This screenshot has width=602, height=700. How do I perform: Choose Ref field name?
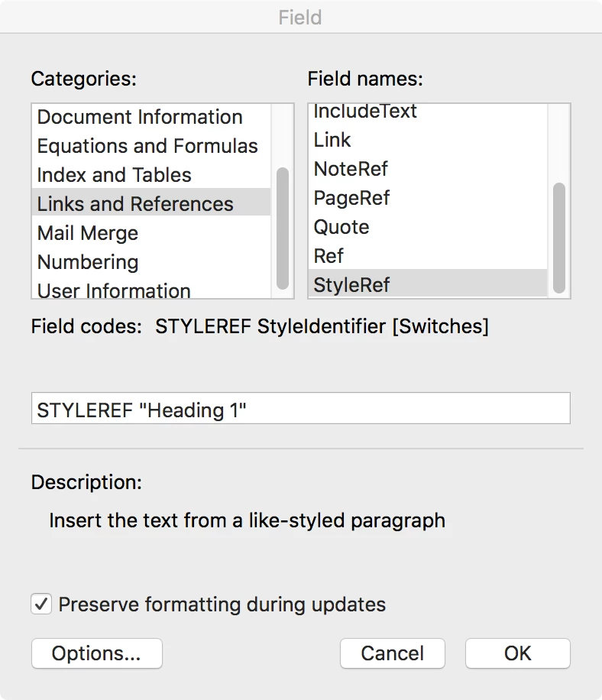coord(329,257)
